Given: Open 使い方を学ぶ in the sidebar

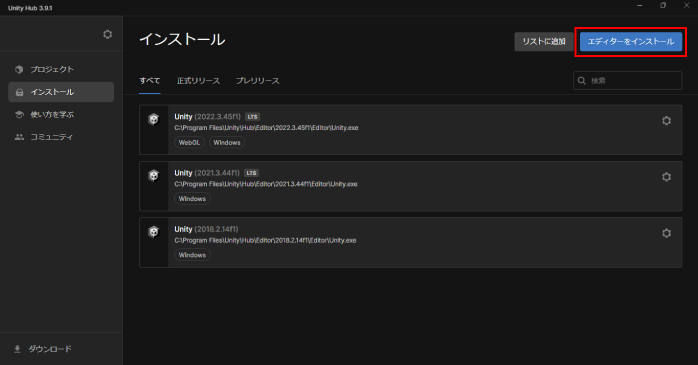Looking at the screenshot, I should [61, 114].
